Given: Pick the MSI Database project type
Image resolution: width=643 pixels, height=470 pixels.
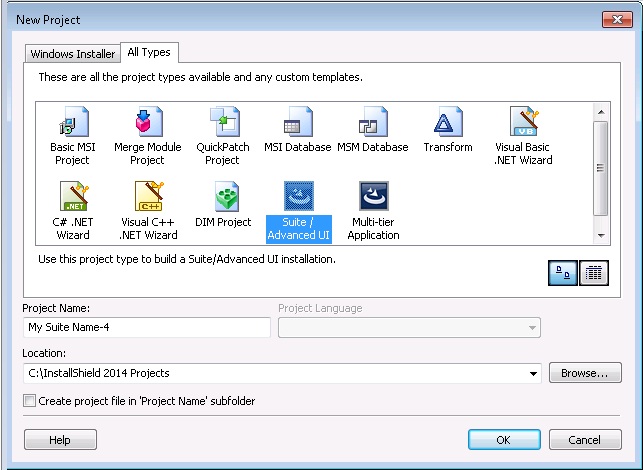Looking at the screenshot, I should pos(297,124).
